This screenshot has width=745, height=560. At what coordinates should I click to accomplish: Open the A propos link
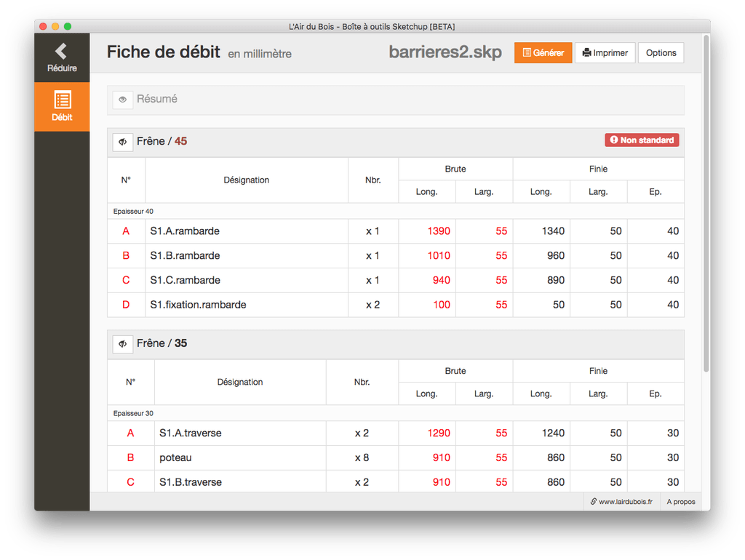point(680,502)
